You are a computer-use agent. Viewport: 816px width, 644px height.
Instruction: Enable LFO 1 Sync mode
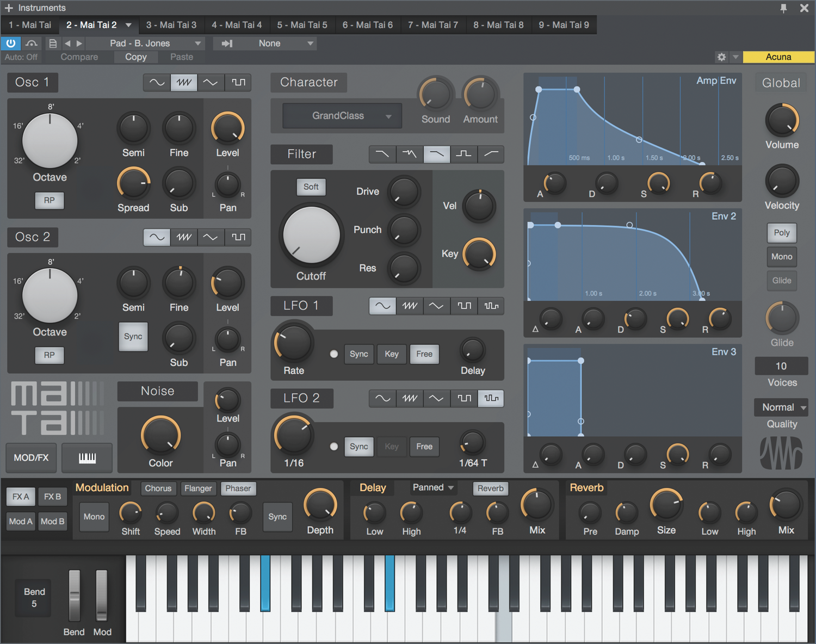[358, 354]
